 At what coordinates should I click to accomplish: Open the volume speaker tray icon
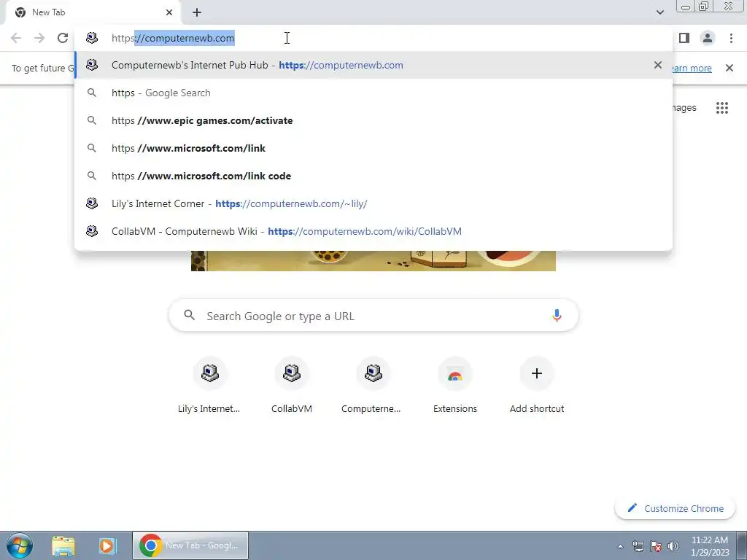click(x=673, y=546)
